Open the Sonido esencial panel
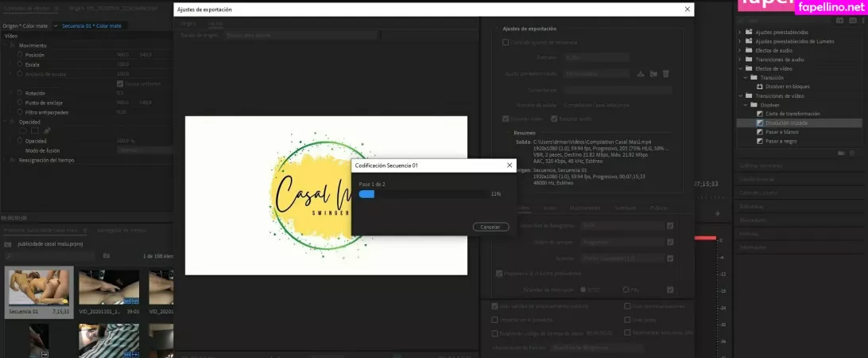 click(x=757, y=180)
